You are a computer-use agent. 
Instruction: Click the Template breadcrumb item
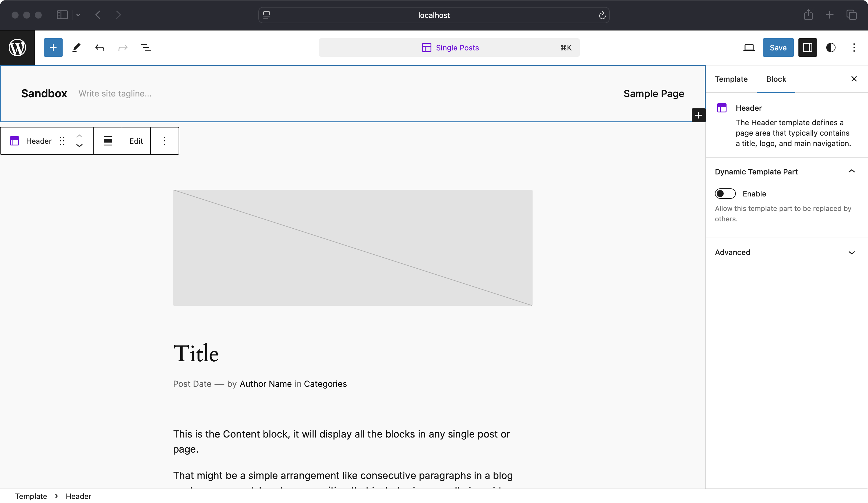click(x=31, y=496)
